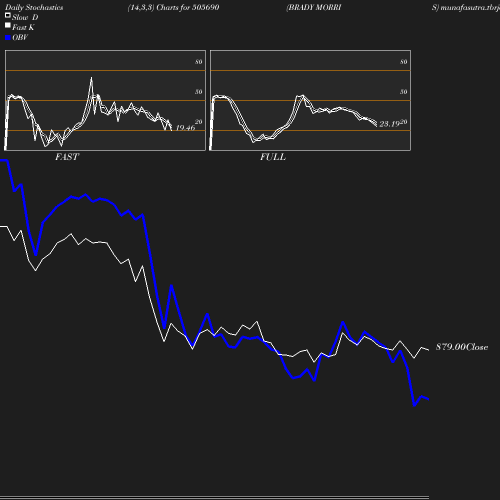
Task: Click the Slow D legend swatch
Action: pos(8,15)
